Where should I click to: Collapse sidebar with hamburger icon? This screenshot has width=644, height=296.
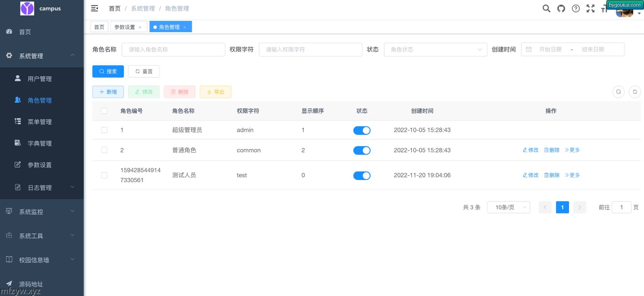[94, 9]
